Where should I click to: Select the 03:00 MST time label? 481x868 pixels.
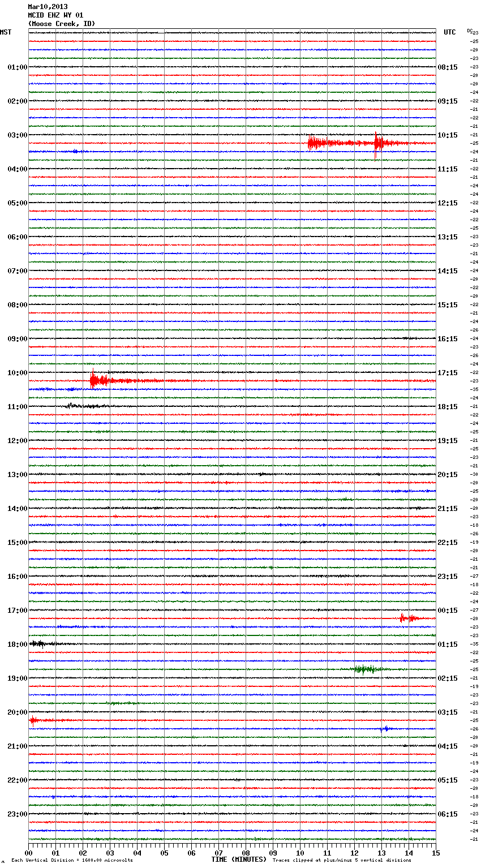coord(18,135)
